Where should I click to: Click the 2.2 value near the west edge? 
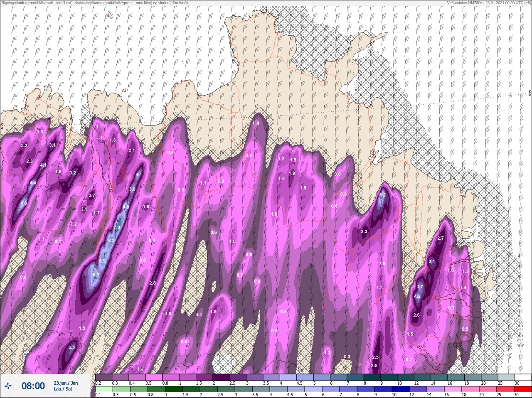click(x=24, y=146)
